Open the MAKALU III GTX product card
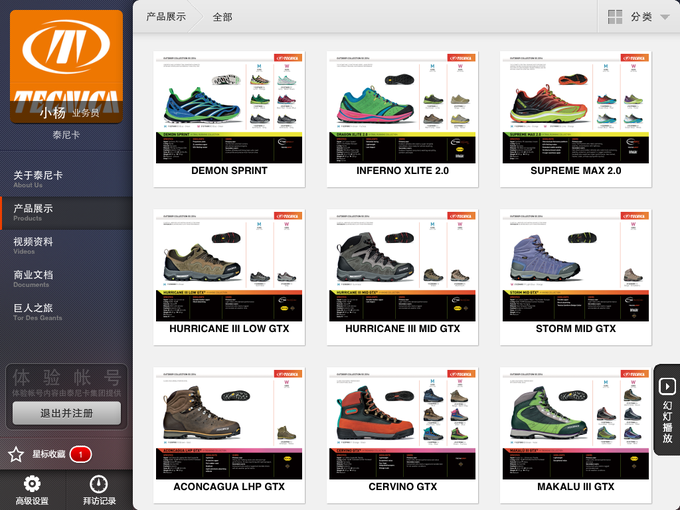Viewport: 680px width, 510px height. (575, 435)
